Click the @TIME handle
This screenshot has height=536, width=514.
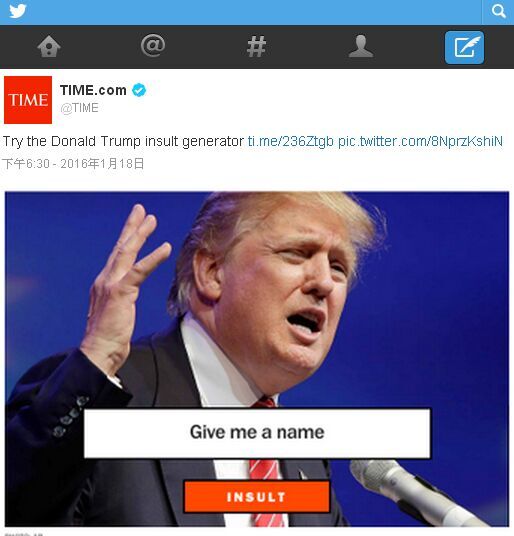[79, 108]
